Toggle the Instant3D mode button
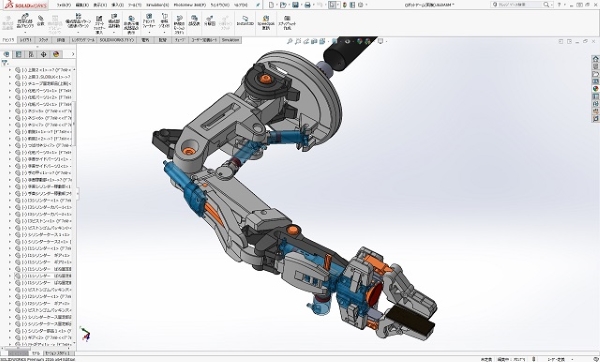Image resolution: width=600 pixels, height=362 pixels. 245,21
